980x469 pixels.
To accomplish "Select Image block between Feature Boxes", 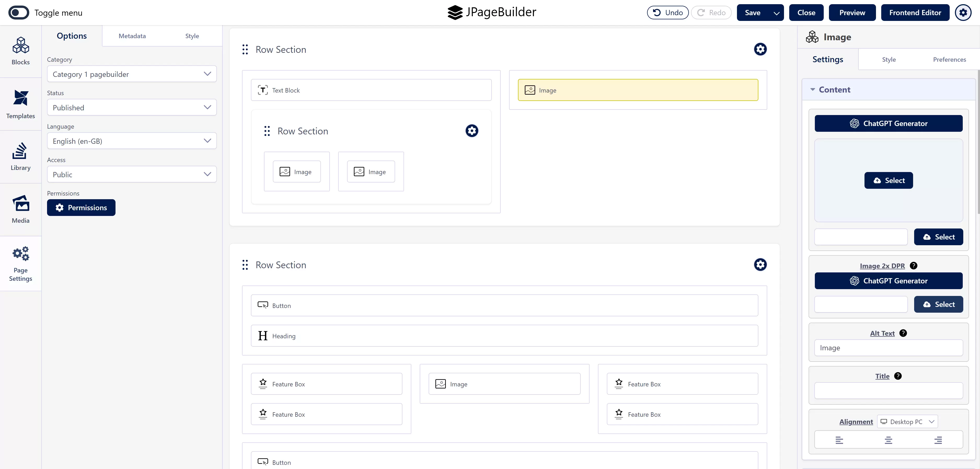I will [x=504, y=384].
